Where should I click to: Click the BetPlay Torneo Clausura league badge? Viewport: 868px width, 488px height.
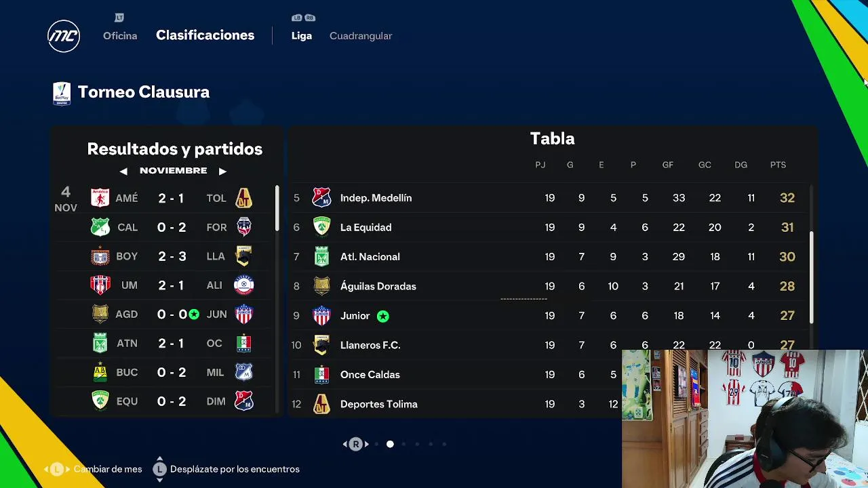coord(62,93)
